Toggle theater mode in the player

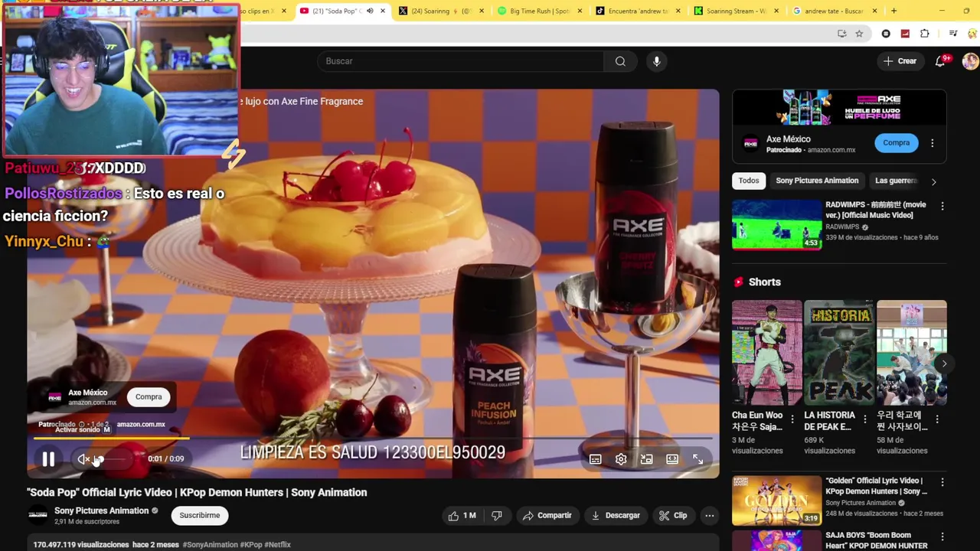(x=672, y=459)
